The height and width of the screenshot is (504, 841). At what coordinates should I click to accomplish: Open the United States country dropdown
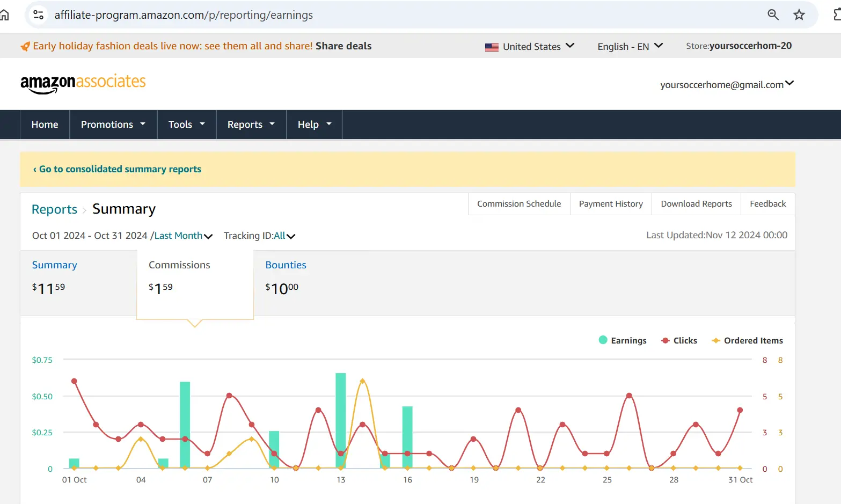click(530, 47)
